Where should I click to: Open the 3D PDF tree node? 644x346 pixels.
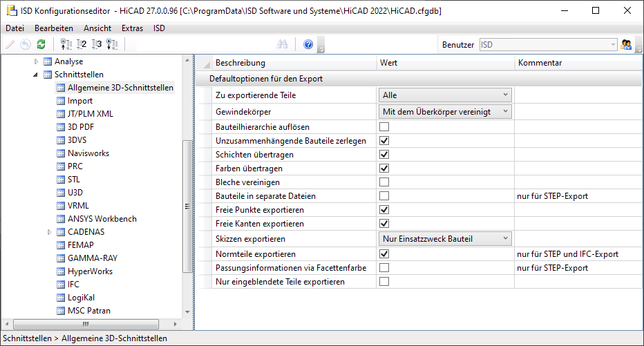click(81, 127)
